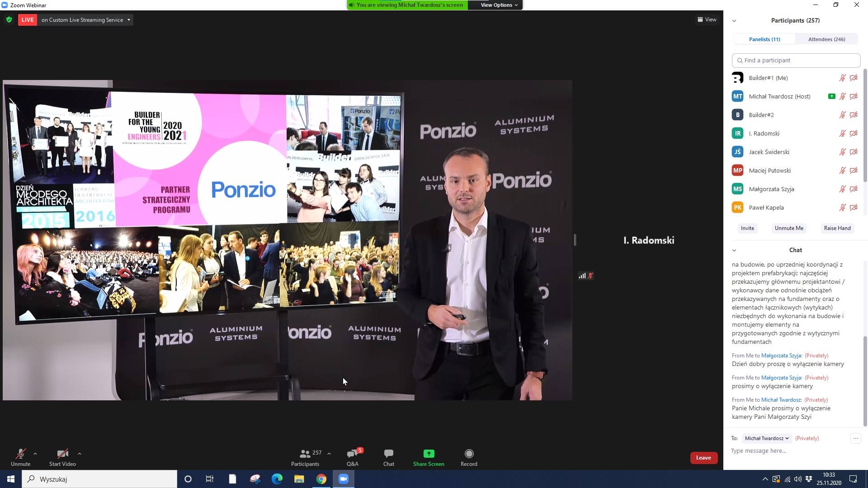Open Chat from bottom toolbar
Image resolution: width=868 pixels, height=488 pixels.
coord(388,454)
